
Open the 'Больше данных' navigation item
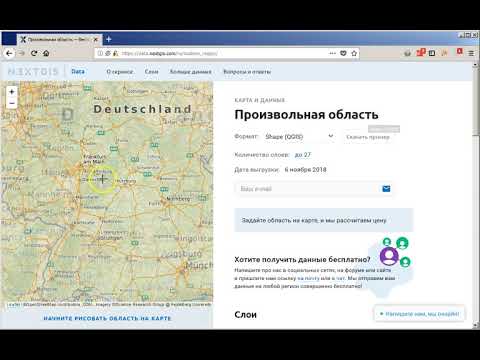[190, 72]
